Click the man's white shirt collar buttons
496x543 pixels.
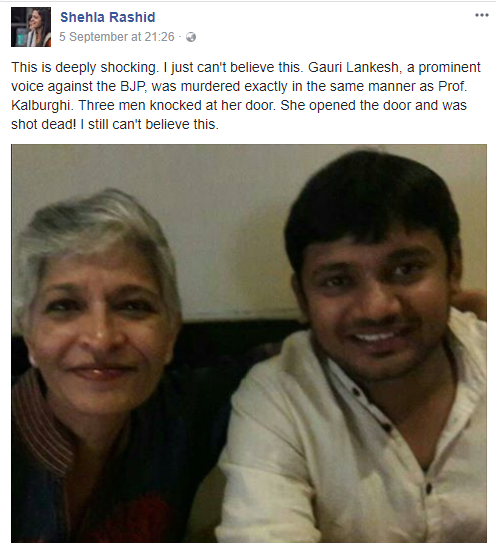pyautogui.click(x=372, y=409)
